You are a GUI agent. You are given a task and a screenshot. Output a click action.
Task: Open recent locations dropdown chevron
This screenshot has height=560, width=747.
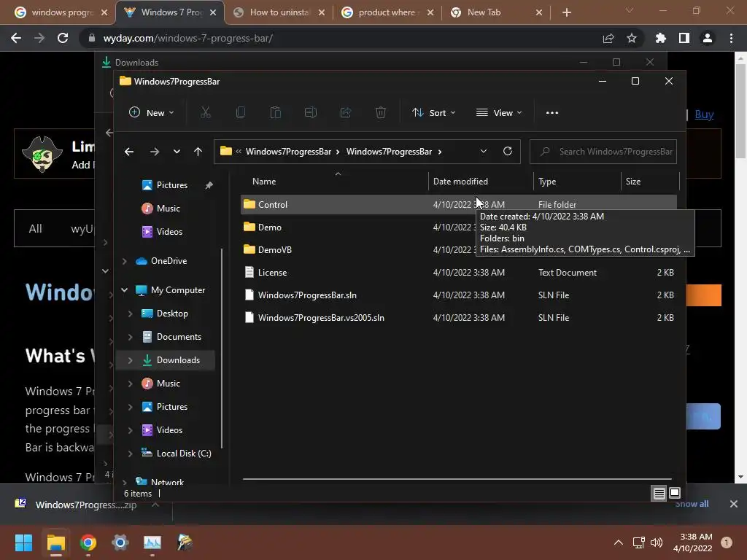177,152
